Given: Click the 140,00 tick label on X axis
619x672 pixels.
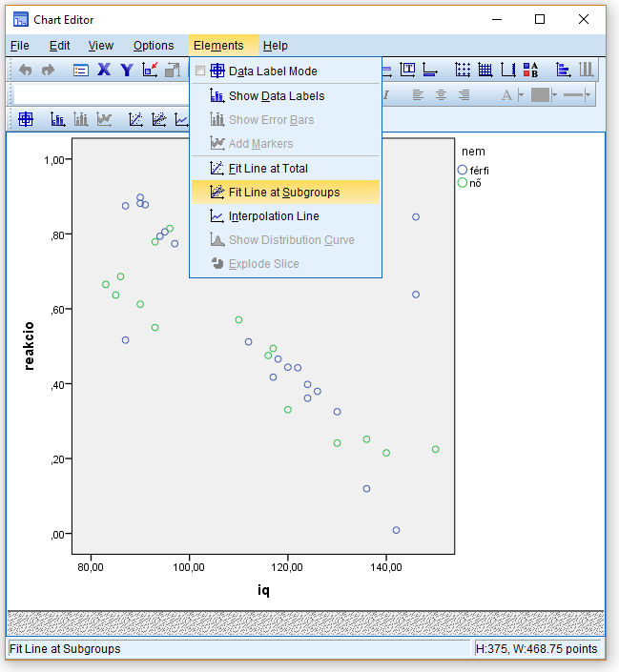Looking at the screenshot, I should pos(386,567).
